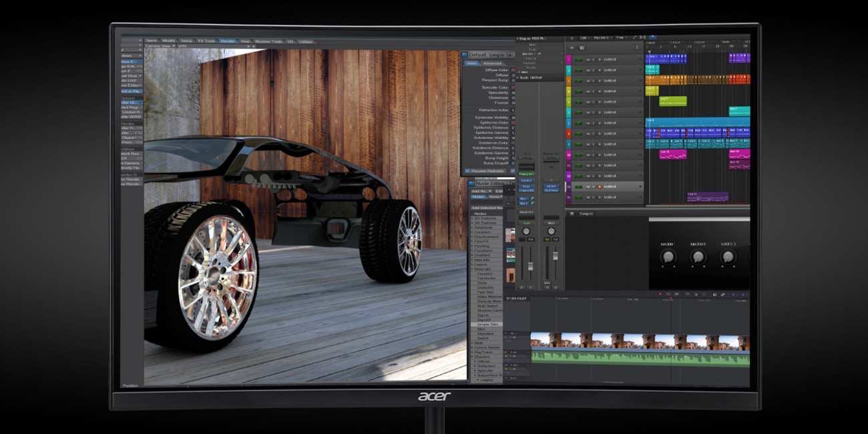The image size is (868, 434).
Task: Click the add track plus icon
Action: 572,48
